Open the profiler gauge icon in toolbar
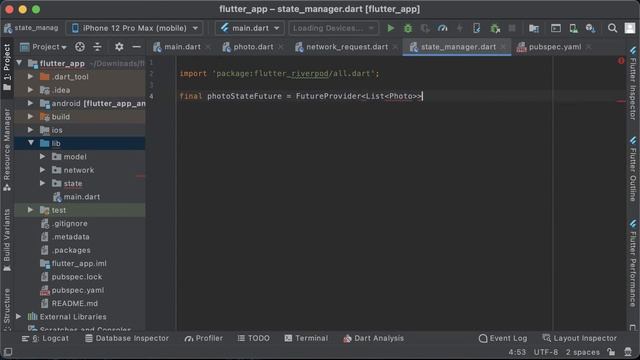640x360 pixels. pyautogui.click(x=442, y=28)
